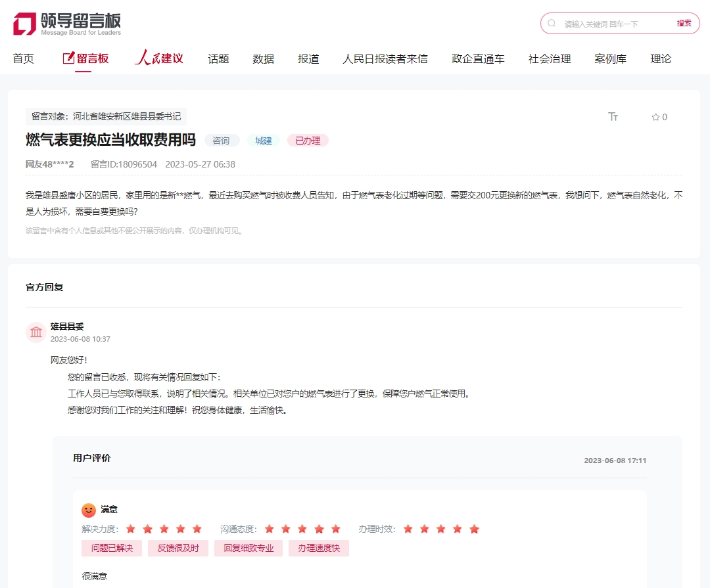The height and width of the screenshot is (588, 710).
Task: Open the 留言板 navigation tab
Action: pyautogui.click(x=85, y=58)
